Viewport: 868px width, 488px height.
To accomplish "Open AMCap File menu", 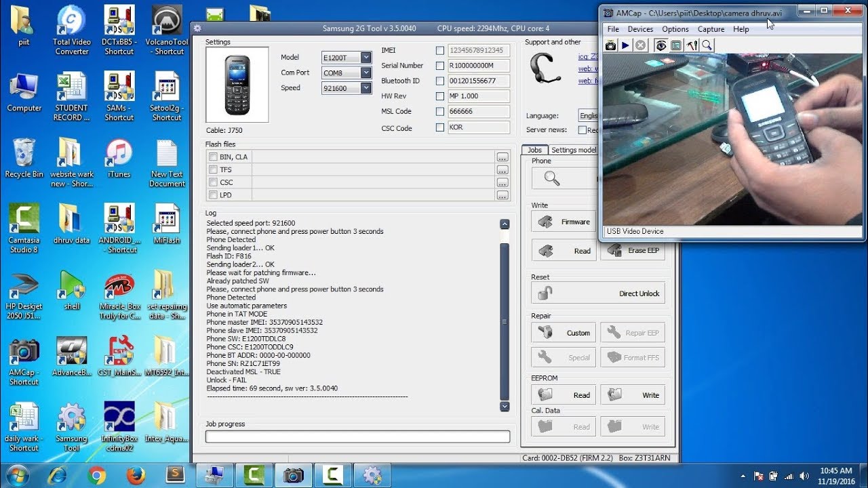I will (x=613, y=29).
